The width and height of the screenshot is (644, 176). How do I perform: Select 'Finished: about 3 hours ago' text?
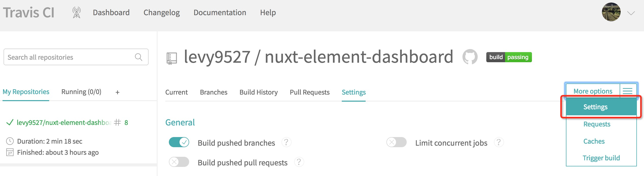click(58, 152)
